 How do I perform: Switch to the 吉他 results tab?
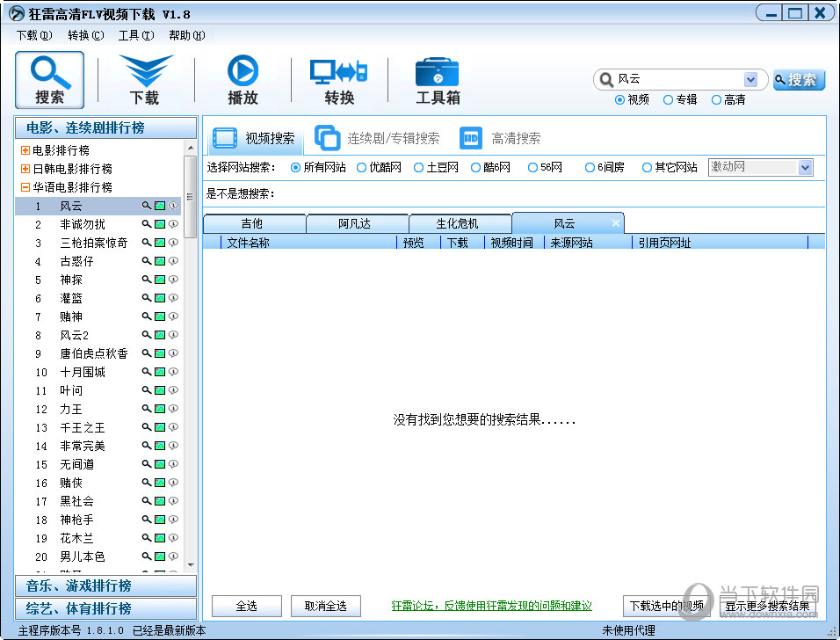click(255, 223)
